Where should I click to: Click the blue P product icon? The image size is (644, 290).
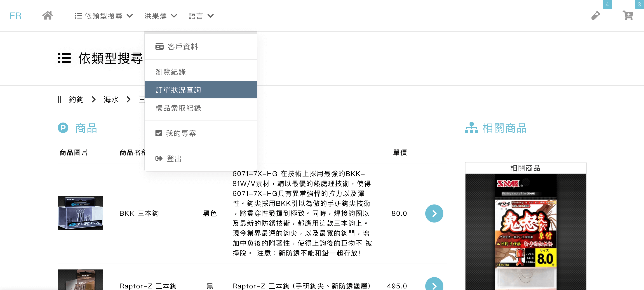(63, 128)
